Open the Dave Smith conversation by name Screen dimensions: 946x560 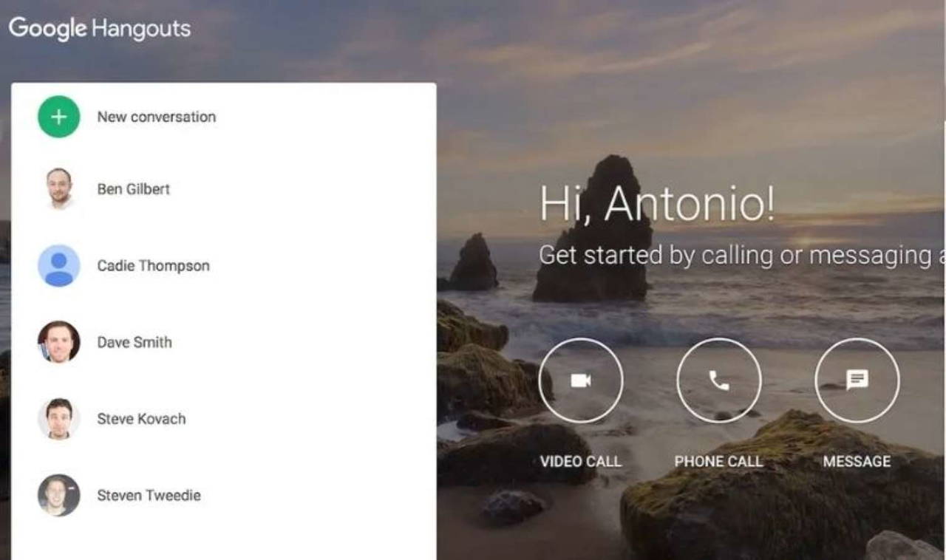134,342
